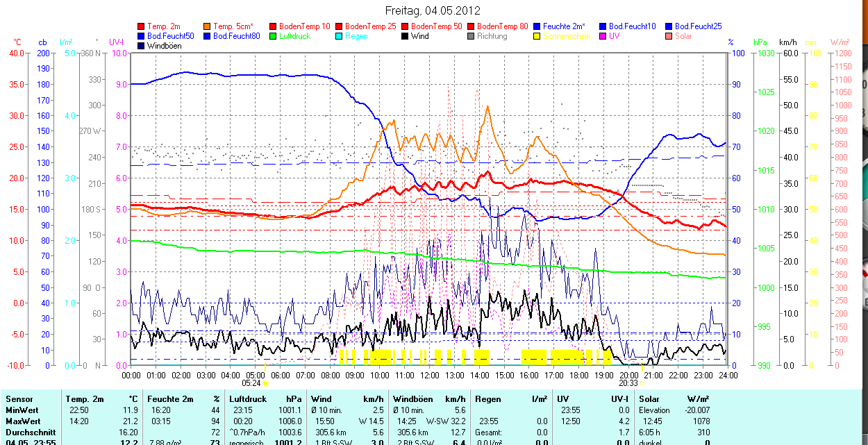Click the minimum pressure value 1001.1
This screenshot has height=445, width=868.
pyautogui.click(x=290, y=410)
